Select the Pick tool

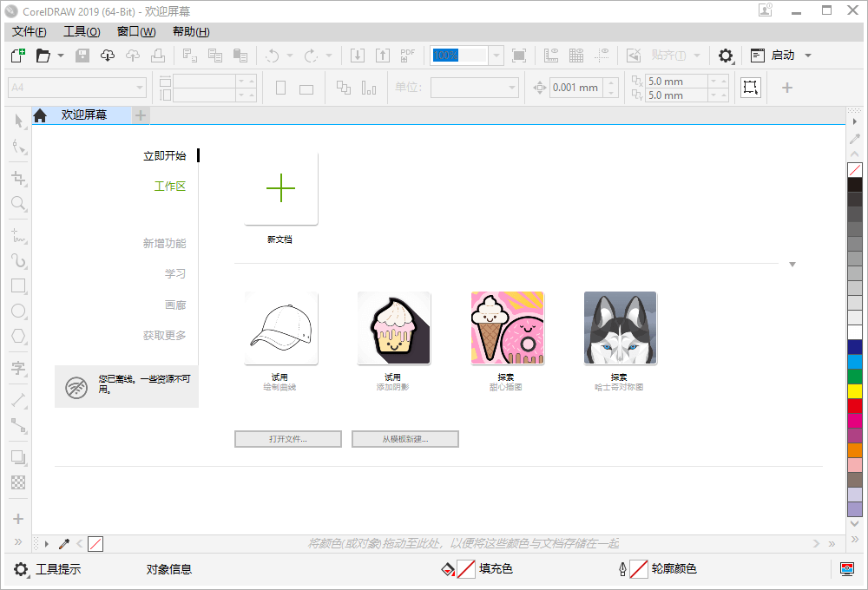[x=18, y=121]
